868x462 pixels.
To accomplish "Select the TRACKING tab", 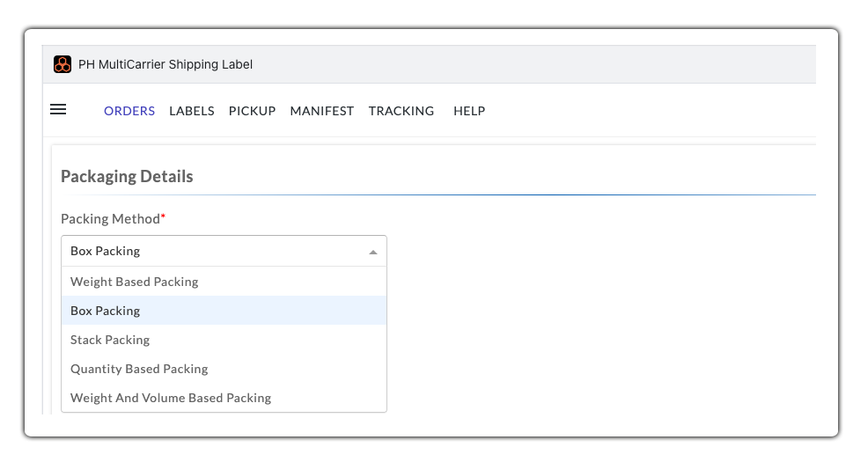I will click(x=401, y=111).
